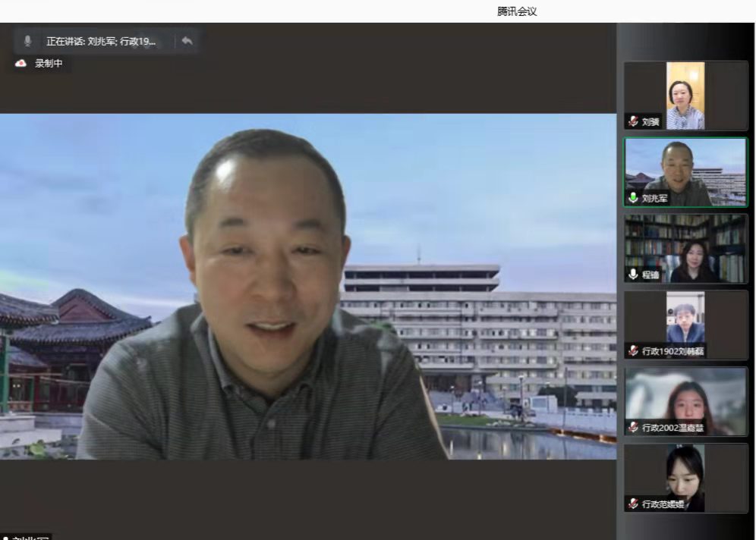Click the muted mic icon on the top participant tile
The width and height of the screenshot is (756, 540).
(633, 121)
